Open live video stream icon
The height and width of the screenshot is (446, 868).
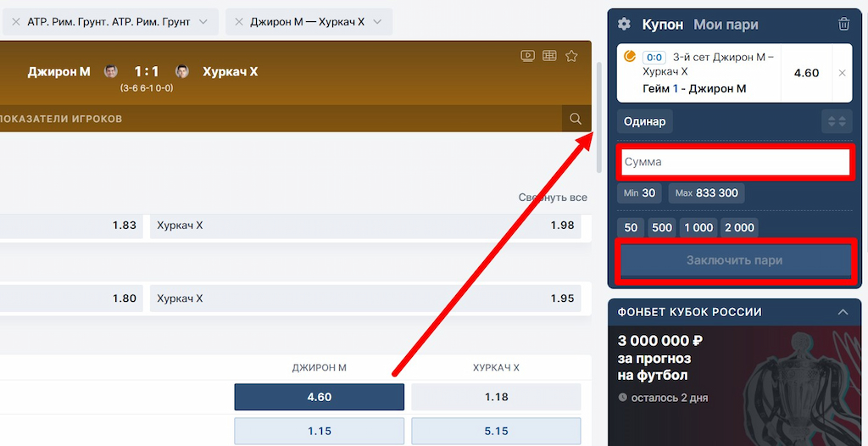click(527, 55)
